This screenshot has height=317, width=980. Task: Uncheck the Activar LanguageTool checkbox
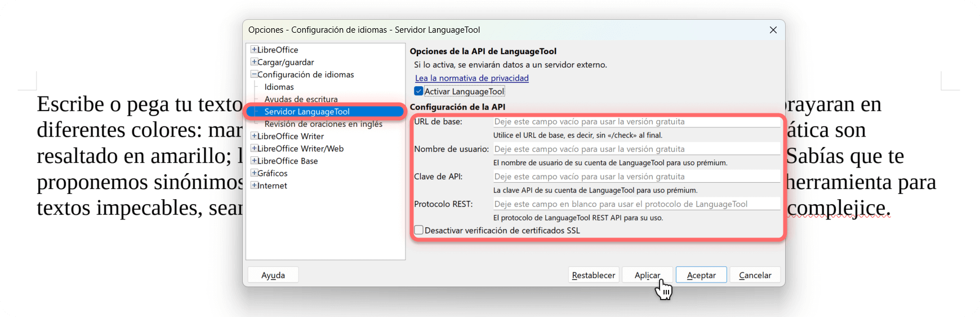click(418, 91)
